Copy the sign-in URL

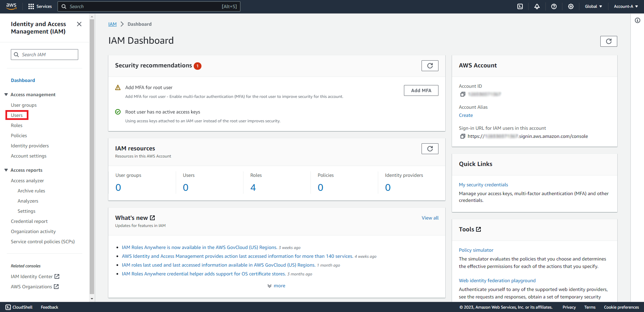coord(463,136)
